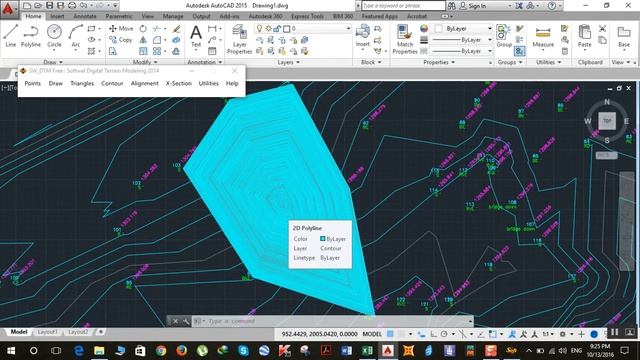640x360 pixels.
Task: Click the Windows Start button
Action: 11,350
